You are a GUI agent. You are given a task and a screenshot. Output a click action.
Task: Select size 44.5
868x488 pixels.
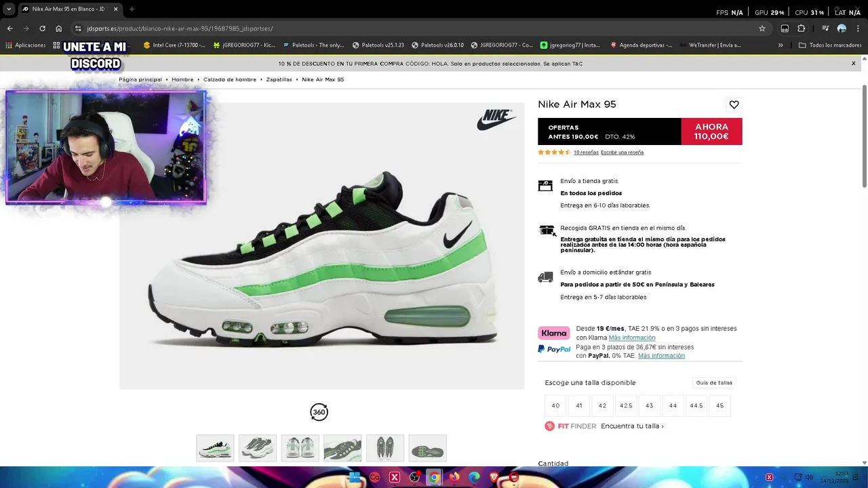click(x=696, y=405)
